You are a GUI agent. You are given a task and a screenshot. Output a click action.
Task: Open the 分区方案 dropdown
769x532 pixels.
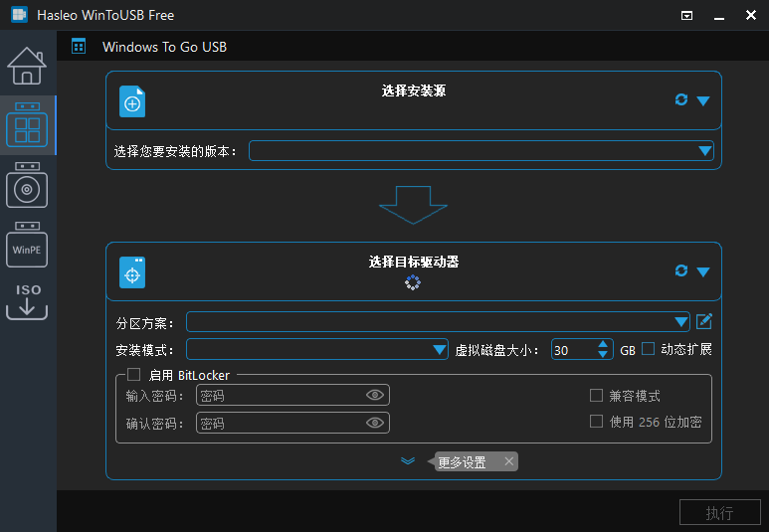click(x=680, y=322)
